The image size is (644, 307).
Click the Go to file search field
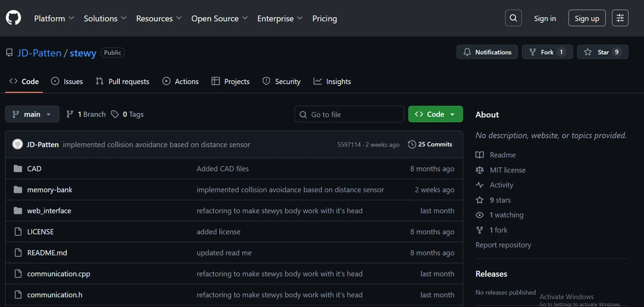349,114
